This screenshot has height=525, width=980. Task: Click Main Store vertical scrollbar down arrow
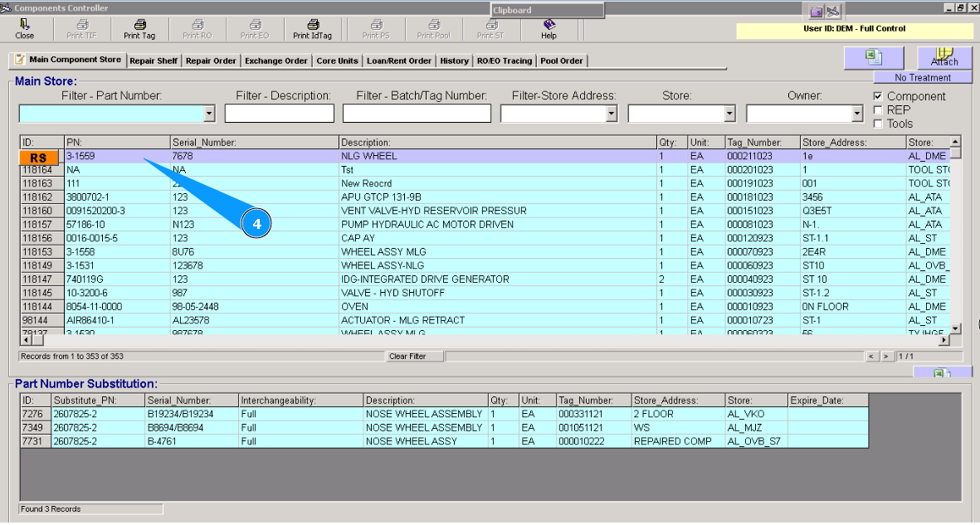tap(955, 328)
